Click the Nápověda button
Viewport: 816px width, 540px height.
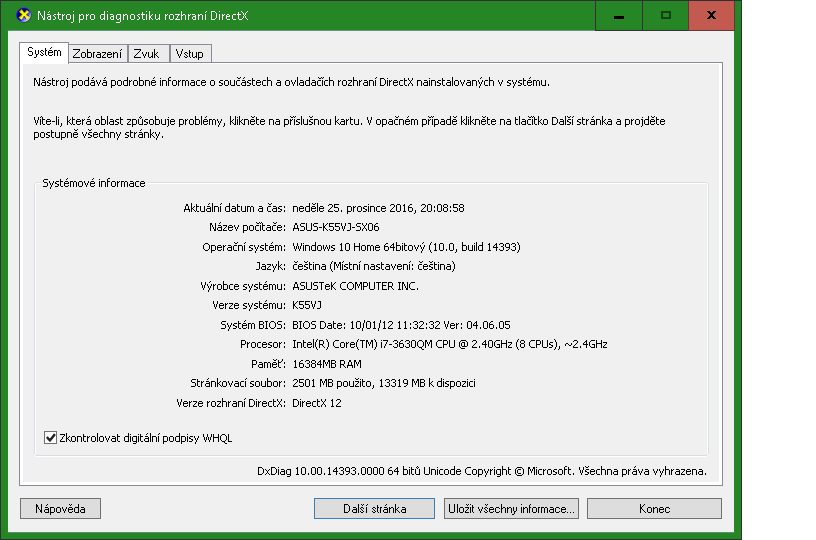click(60, 509)
